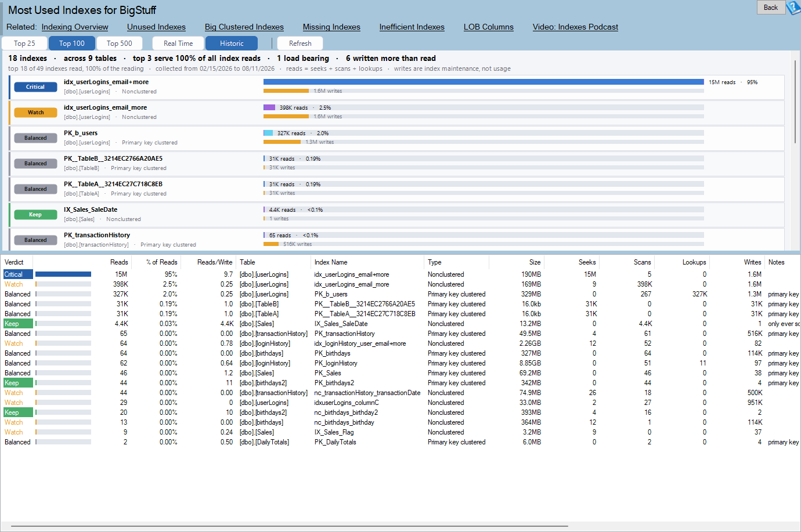Click the 15M reads bar for idx_userLogins_email+more

[484, 82]
